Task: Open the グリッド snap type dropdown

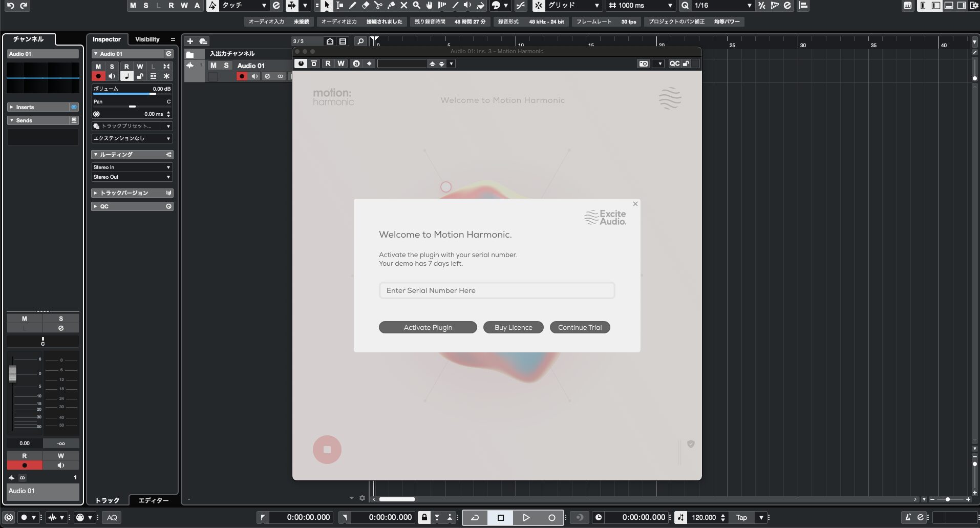Action: [x=574, y=6]
